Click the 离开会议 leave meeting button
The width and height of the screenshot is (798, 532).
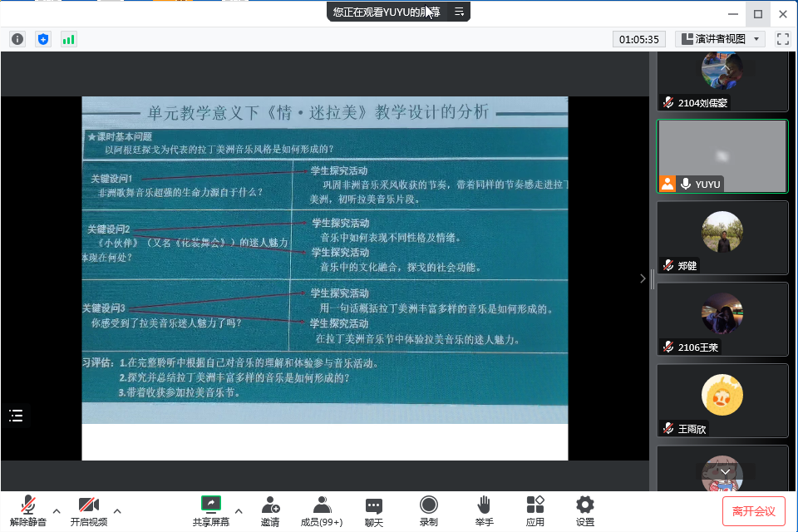[753, 511]
